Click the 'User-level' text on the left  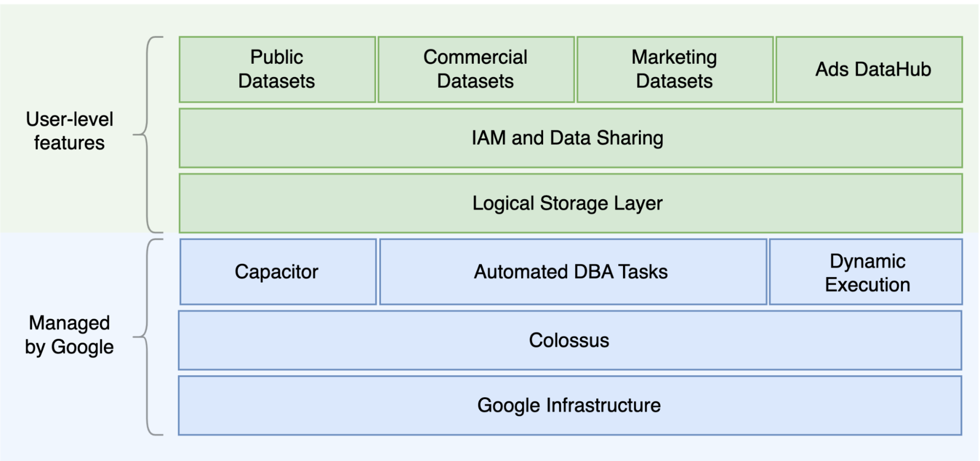[x=70, y=119]
